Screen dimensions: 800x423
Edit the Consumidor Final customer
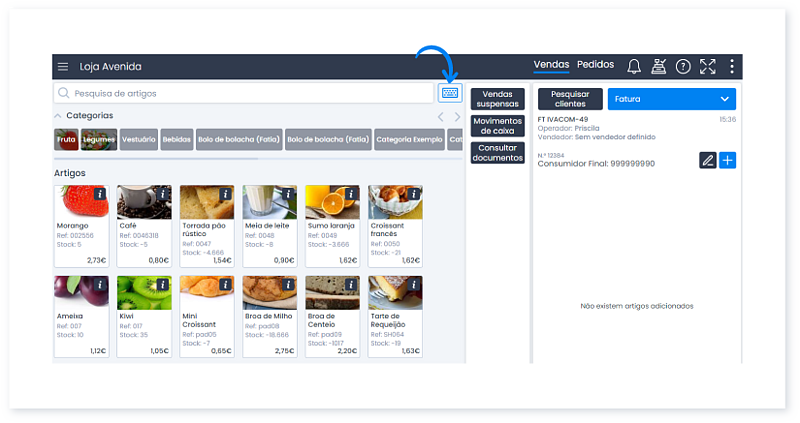pos(708,160)
